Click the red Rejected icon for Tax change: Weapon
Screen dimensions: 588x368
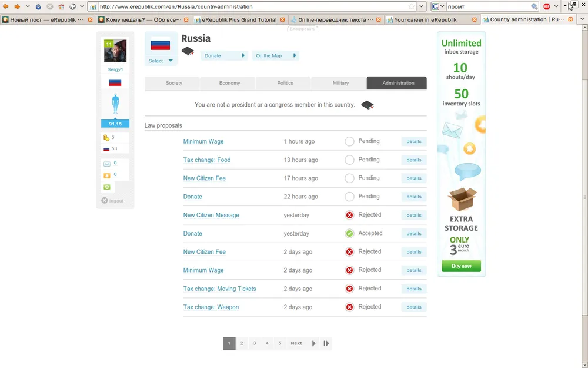coord(349,307)
